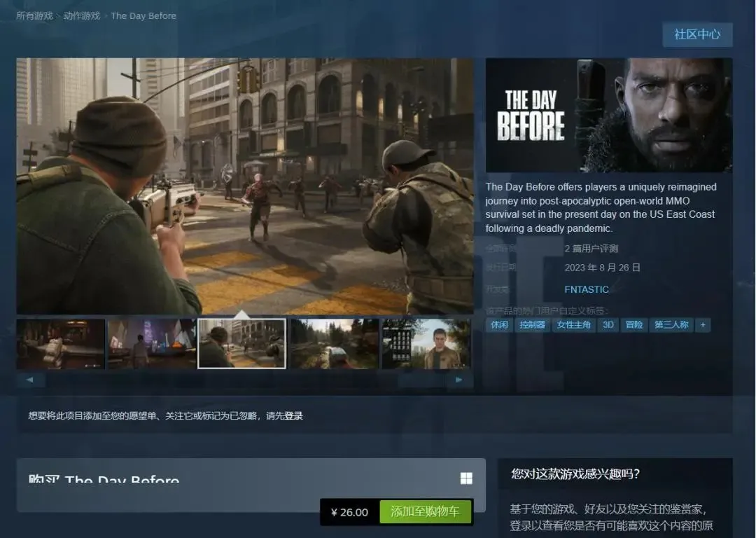756x538 pixels.
Task: Click The Day Before breadcrumb
Action: pos(143,16)
